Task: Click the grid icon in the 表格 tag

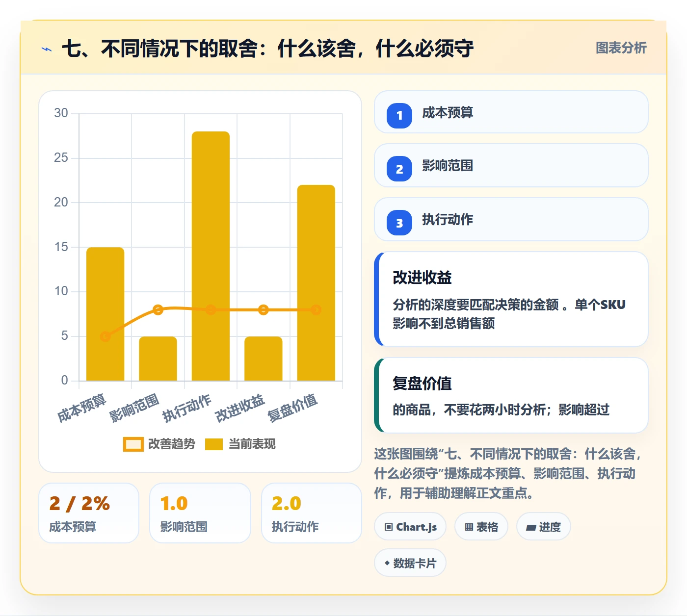Action: [x=469, y=527]
